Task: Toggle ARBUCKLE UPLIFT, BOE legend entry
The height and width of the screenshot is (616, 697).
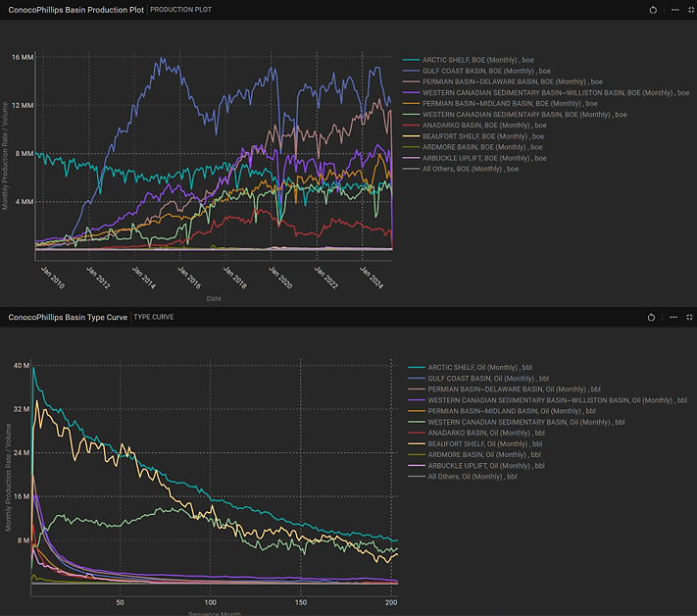Action: point(474,158)
